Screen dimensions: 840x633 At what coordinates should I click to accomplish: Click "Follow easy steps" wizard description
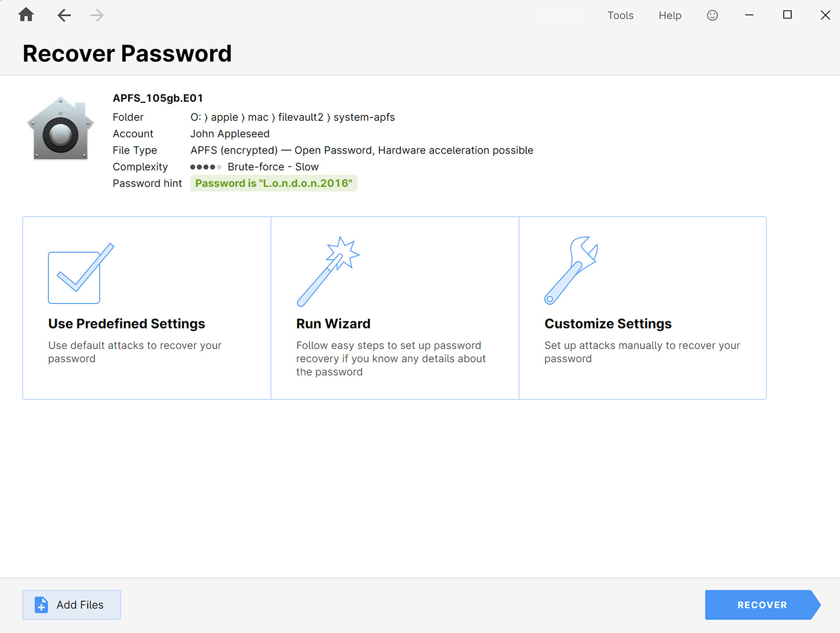(x=391, y=358)
